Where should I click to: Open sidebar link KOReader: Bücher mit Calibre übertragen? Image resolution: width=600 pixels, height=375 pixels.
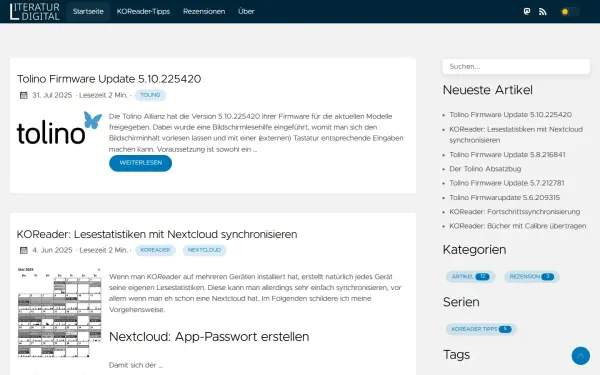point(518,226)
